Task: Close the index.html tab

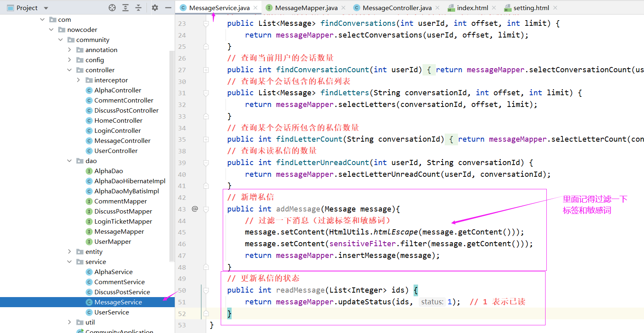Action: (x=494, y=8)
